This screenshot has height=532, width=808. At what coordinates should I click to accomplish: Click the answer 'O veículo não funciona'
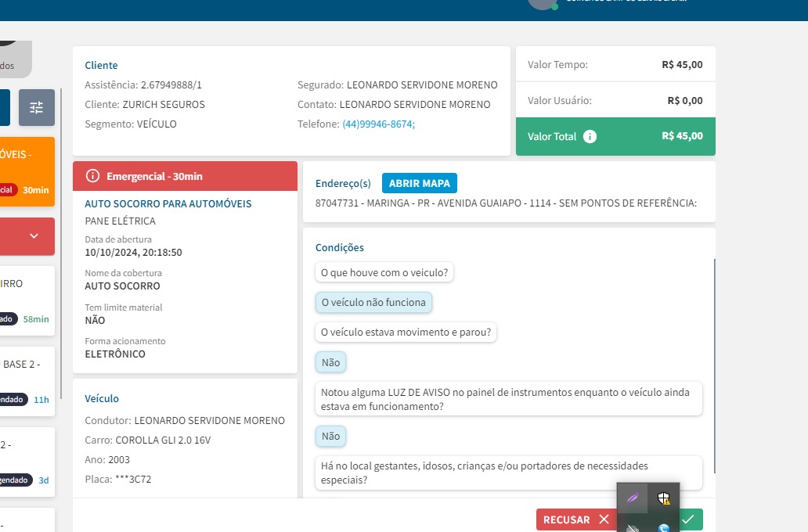point(373,302)
